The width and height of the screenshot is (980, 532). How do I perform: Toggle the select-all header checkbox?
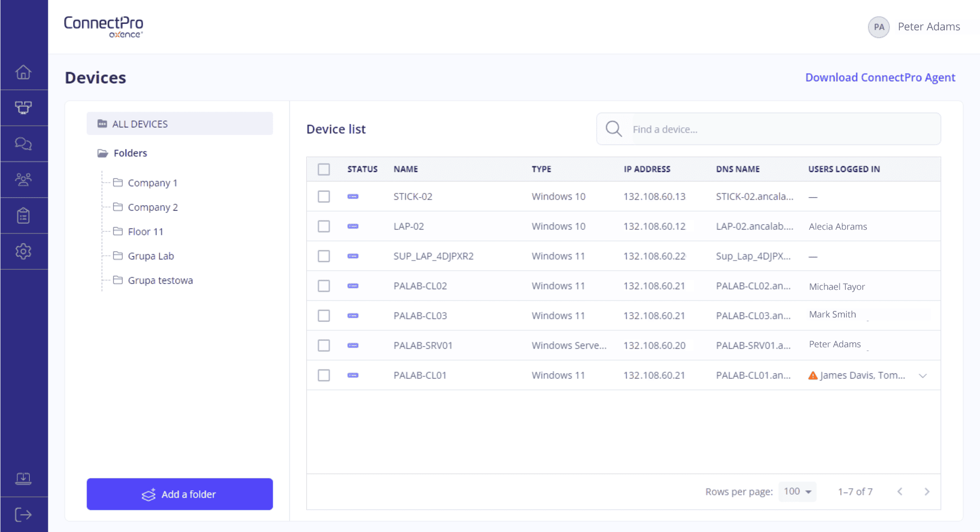(x=324, y=170)
